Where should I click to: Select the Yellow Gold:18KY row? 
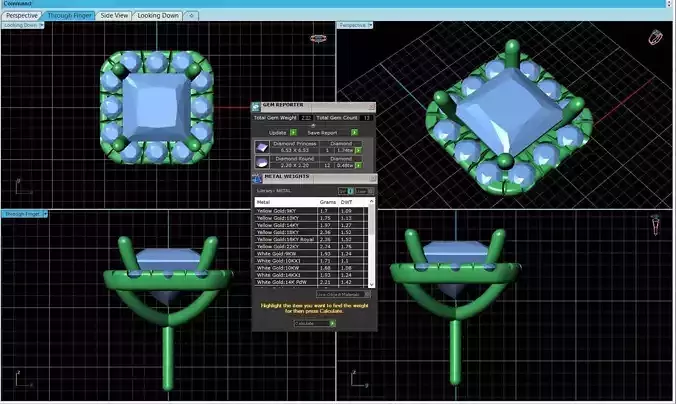[x=311, y=232]
